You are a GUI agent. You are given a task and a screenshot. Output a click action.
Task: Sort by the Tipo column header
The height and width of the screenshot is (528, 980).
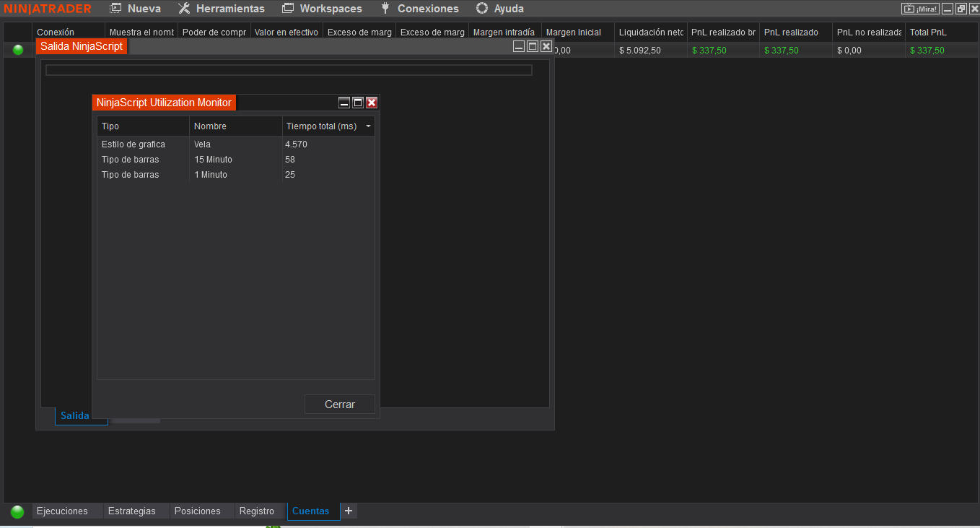point(143,126)
